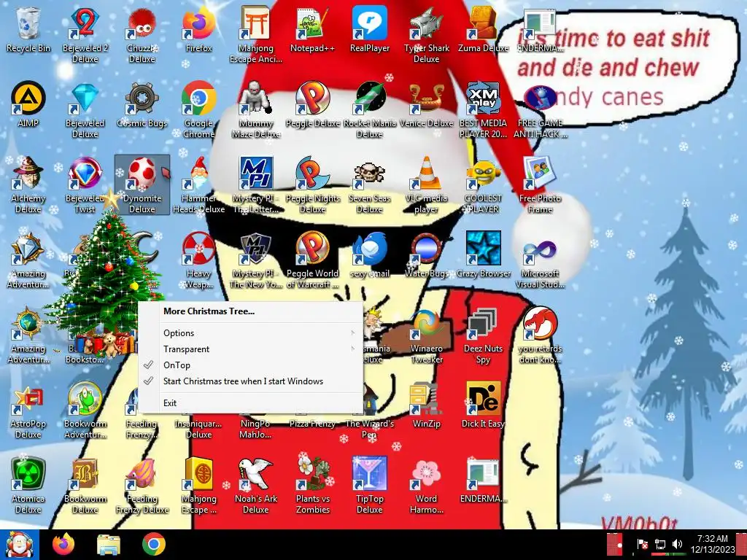Expand the Transparent submenu arrow
Screen dimensions: 747x560
point(353,349)
